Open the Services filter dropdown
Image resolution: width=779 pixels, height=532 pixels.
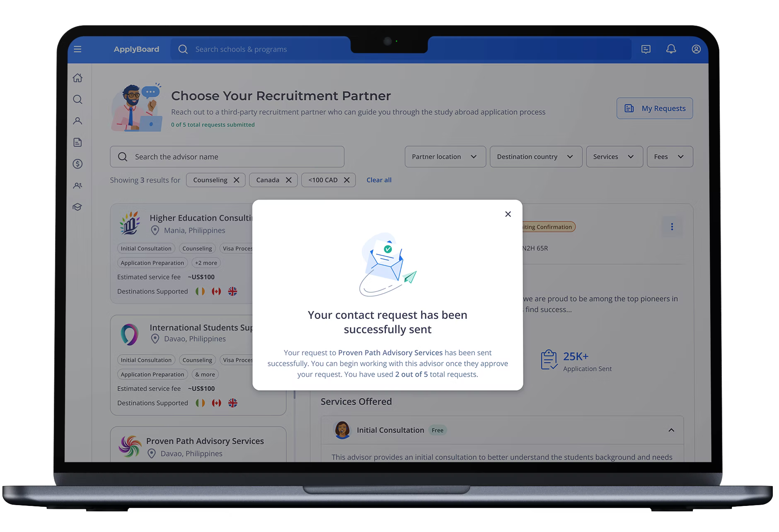tap(614, 157)
